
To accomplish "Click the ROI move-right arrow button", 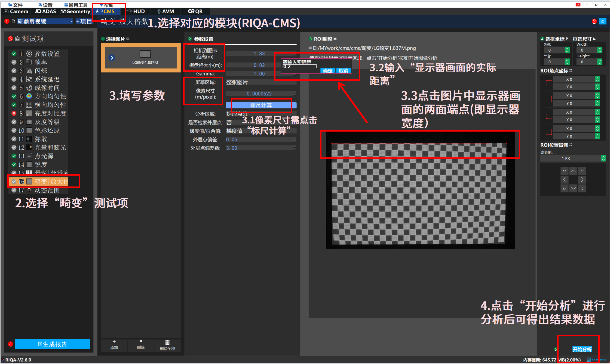I will tap(582, 180).
